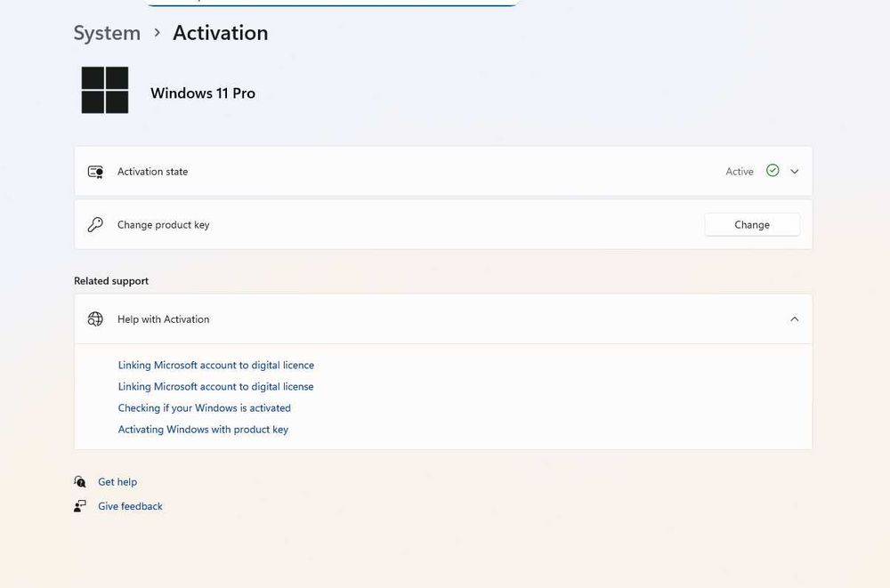Screen dimensions: 890x588
Task: Go back to System in breadcrumb
Action: [107, 33]
